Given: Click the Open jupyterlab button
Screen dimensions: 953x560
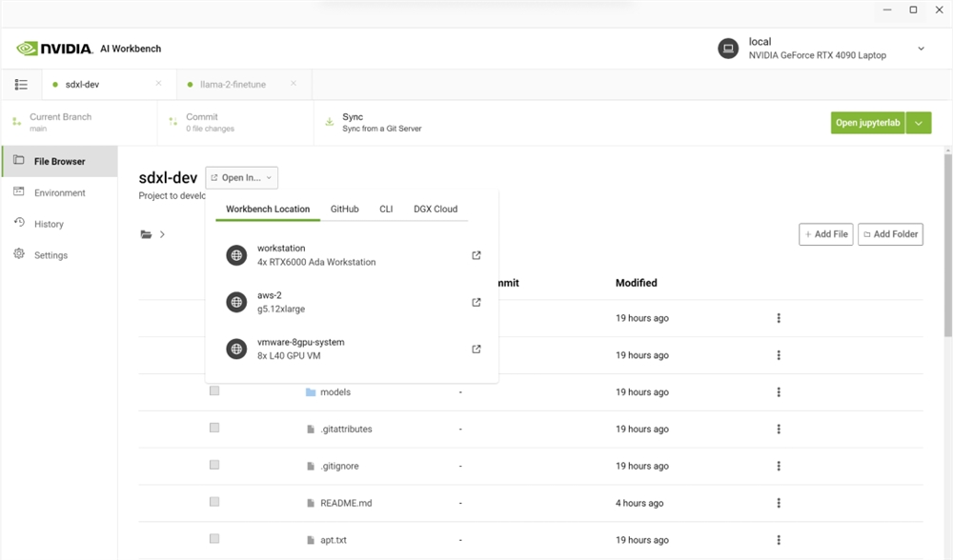Looking at the screenshot, I should click(868, 123).
